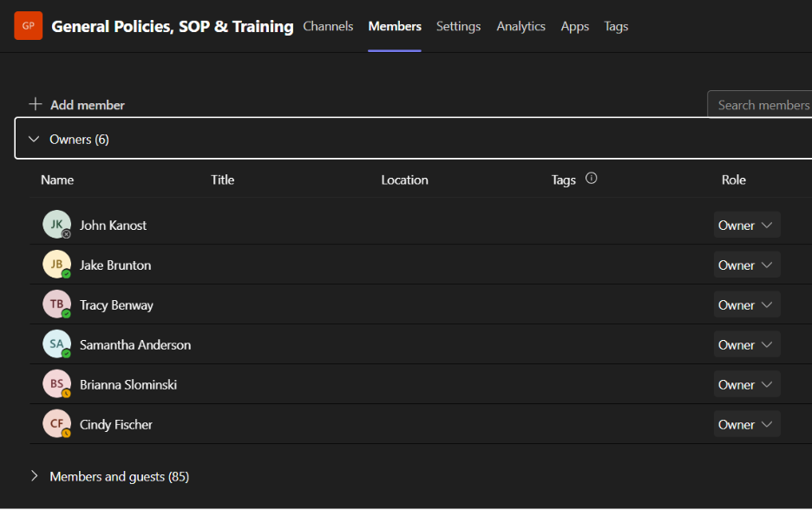Click Samantha Anderson's SA avatar
Screen dimensions: 812x510
pos(56,344)
